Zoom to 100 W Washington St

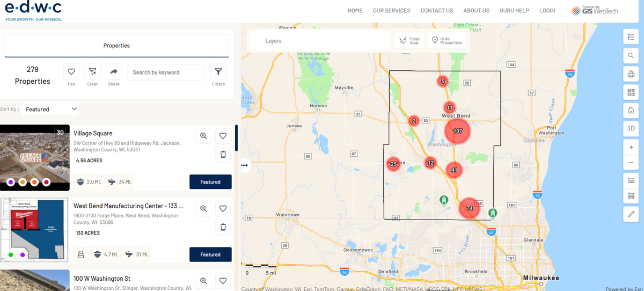203,281
